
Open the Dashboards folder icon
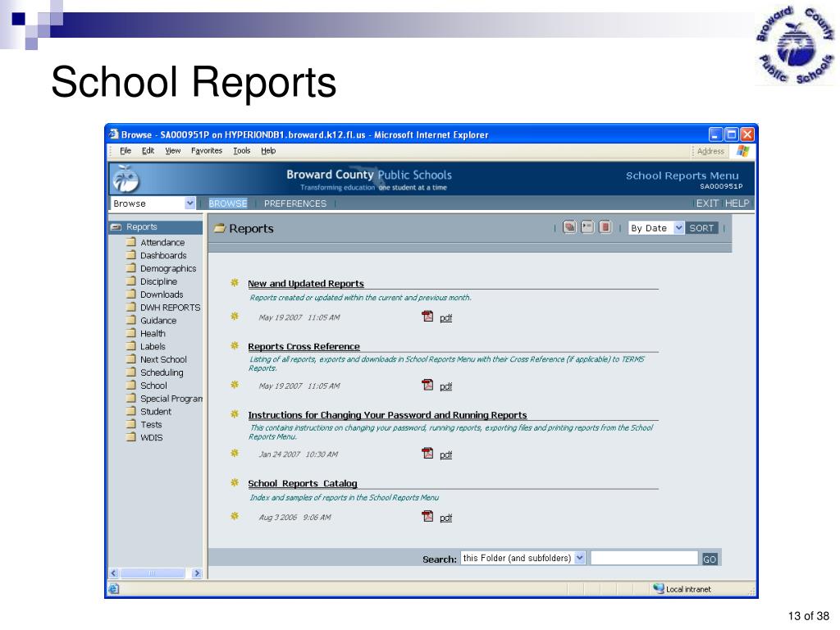tap(130, 254)
